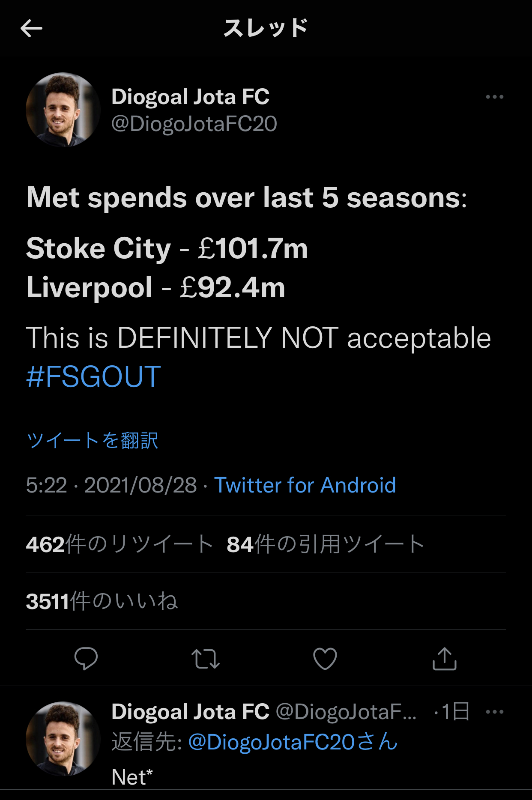
Task: Tap the share upload icon
Action: [444, 659]
